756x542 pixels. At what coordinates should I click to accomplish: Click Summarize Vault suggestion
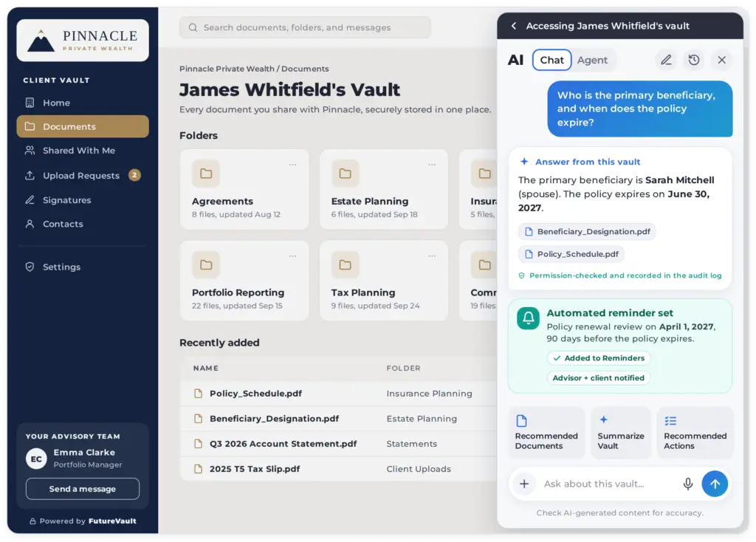pos(620,433)
